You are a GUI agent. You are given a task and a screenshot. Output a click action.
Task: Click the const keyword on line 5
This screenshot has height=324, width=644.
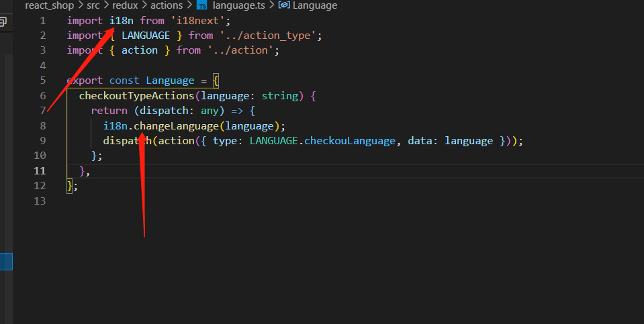click(124, 80)
